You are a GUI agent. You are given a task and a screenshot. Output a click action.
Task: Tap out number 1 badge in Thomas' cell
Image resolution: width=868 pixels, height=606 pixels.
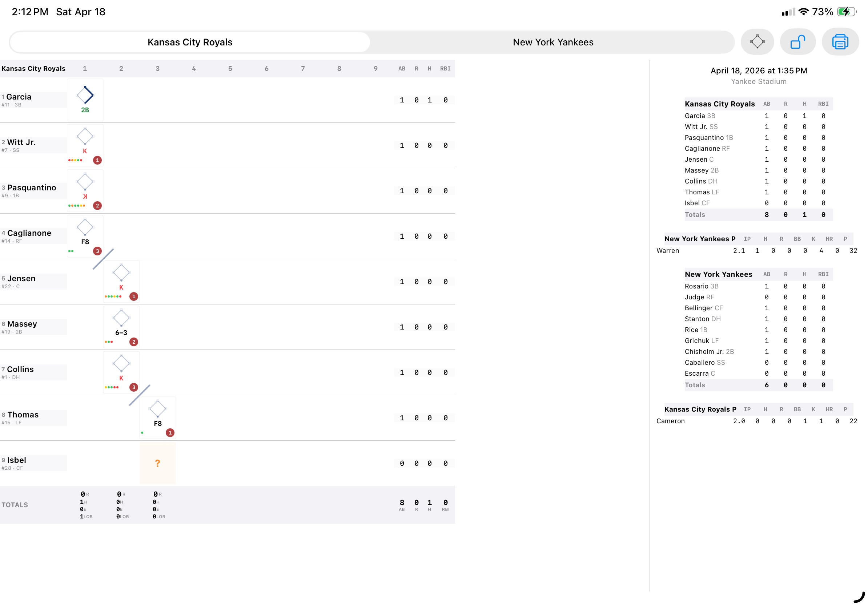click(x=170, y=432)
